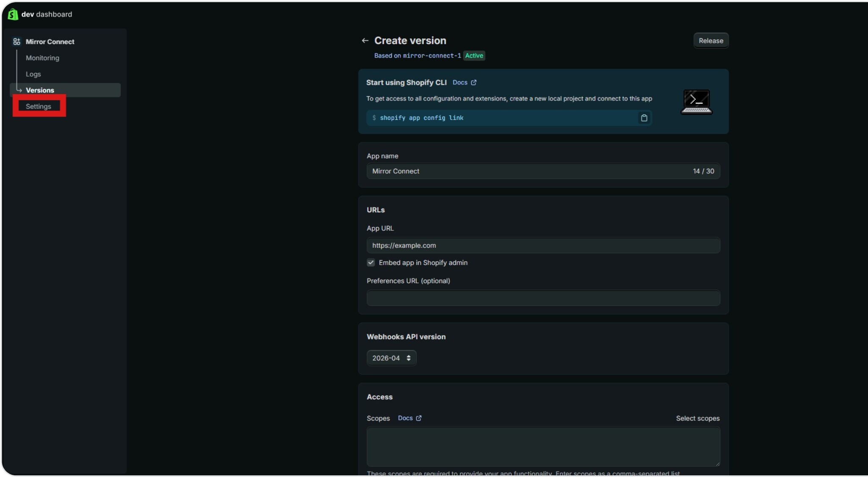Click the App URL input field
The image size is (868, 477).
(x=543, y=245)
